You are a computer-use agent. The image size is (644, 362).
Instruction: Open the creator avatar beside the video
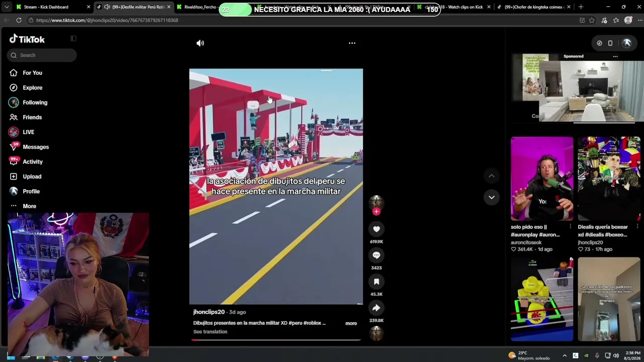click(x=376, y=202)
